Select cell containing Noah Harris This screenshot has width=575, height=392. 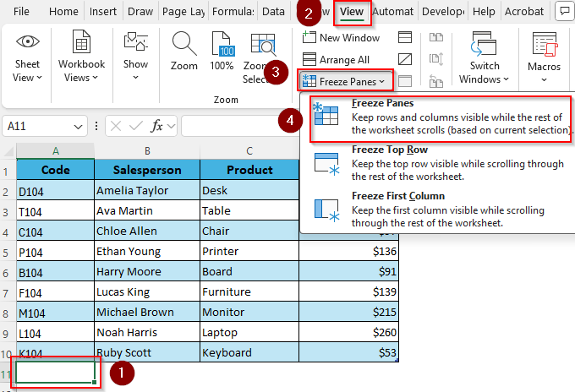(147, 332)
